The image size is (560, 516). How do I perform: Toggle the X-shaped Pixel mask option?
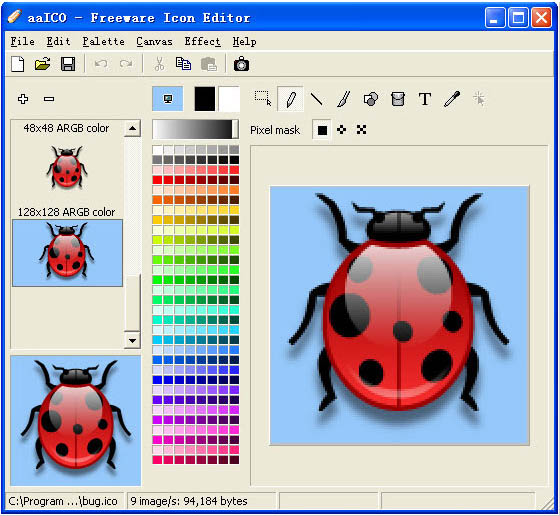pos(361,130)
